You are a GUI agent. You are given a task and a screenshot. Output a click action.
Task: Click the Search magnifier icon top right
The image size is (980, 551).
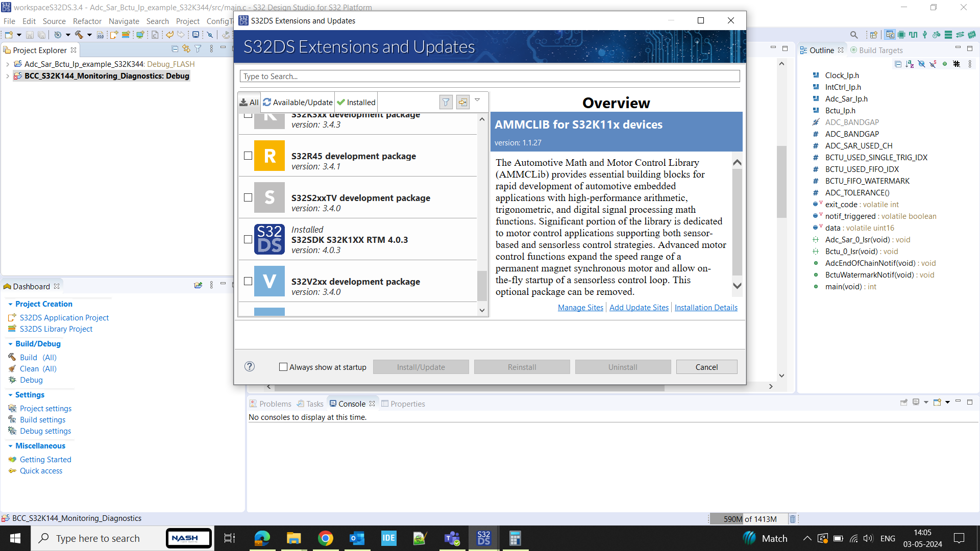tap(854, 35)
